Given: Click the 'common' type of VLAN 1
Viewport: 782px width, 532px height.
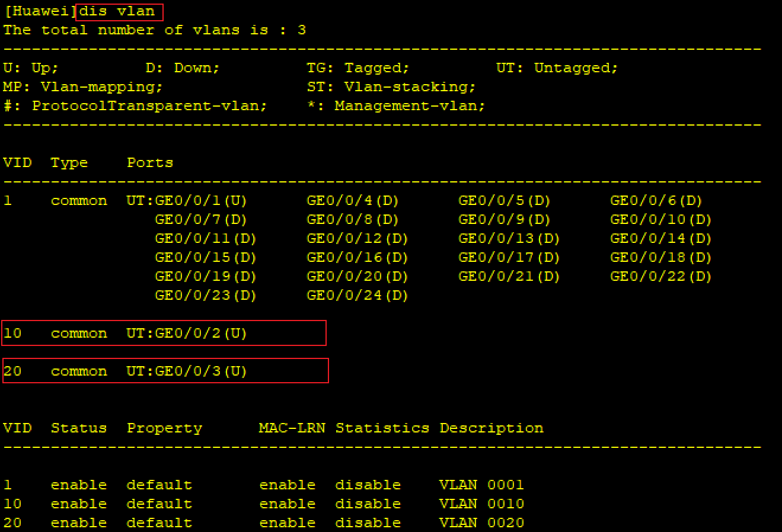Looking at the screenshot, I should pos(79,201).
